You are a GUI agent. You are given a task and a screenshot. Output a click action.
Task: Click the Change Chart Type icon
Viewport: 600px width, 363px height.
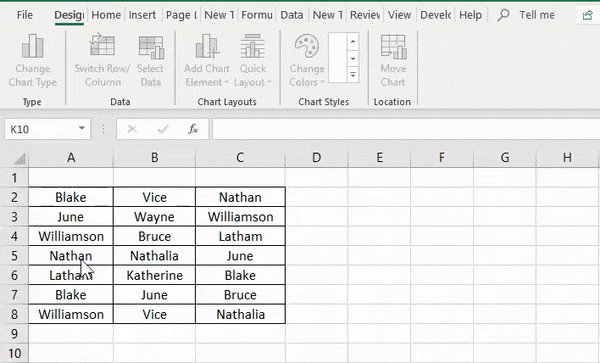(x=33, y=46)
